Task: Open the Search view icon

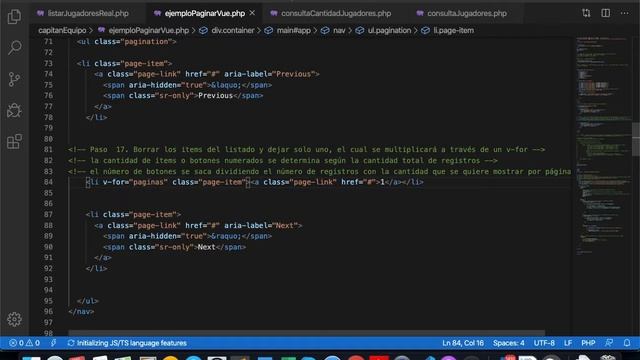Action: pos(14,48)
